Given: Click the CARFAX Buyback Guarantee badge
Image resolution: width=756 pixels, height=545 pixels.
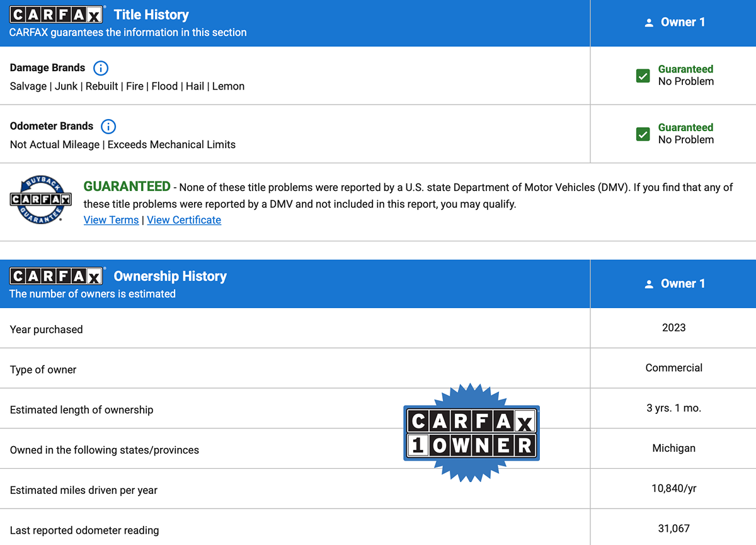Looking at the screenshot, I should coord(41,200).
